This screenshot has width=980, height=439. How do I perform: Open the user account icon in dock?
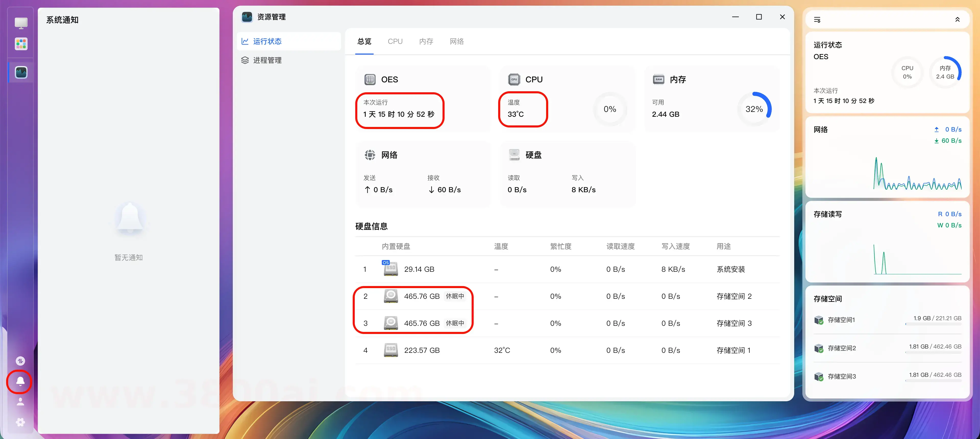(20, 401)
